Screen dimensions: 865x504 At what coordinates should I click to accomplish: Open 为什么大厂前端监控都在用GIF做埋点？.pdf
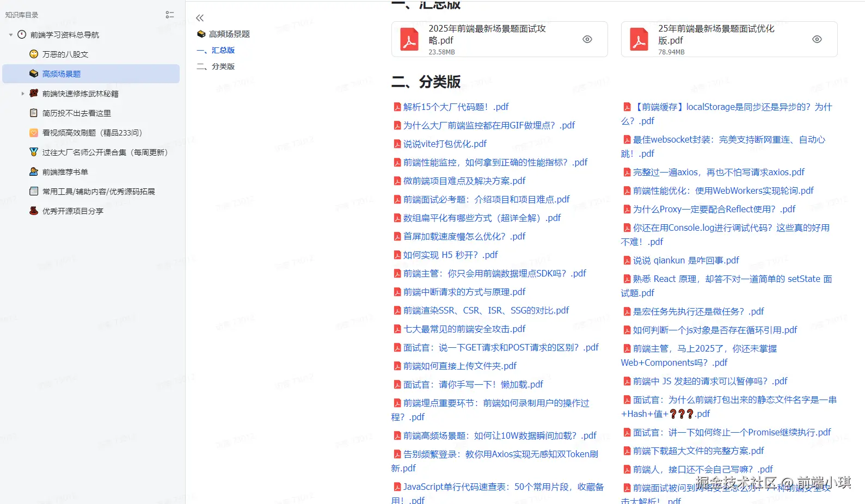[489, 125]
